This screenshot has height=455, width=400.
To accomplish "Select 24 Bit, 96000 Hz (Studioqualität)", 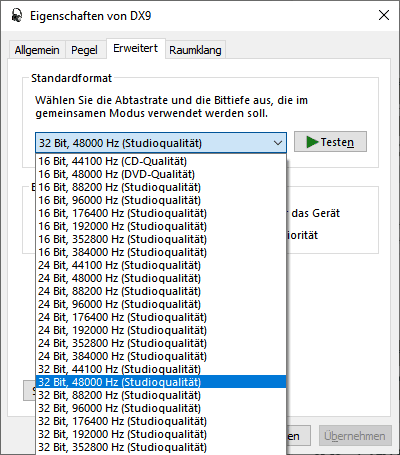I will [161, 304].
